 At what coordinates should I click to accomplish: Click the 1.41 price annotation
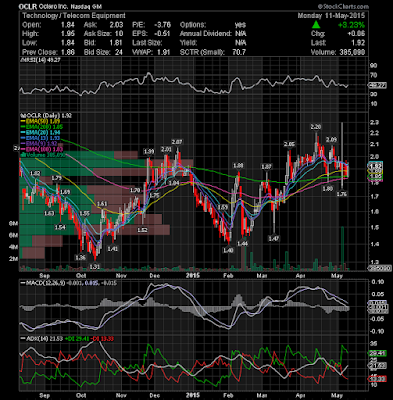[113, 248]
